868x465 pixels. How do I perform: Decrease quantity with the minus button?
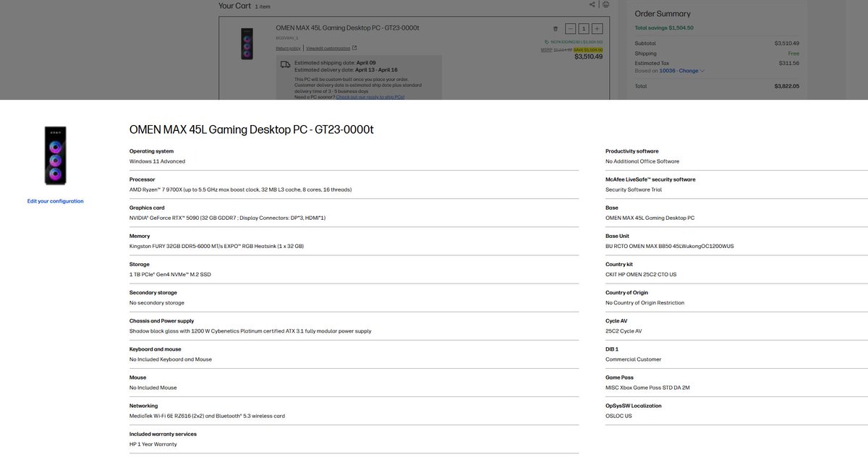570,29
